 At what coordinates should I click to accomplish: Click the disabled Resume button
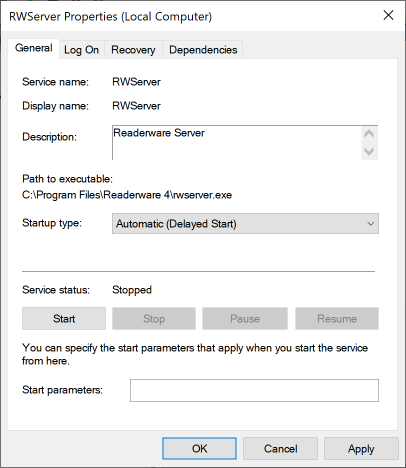(x=337, y=319)
